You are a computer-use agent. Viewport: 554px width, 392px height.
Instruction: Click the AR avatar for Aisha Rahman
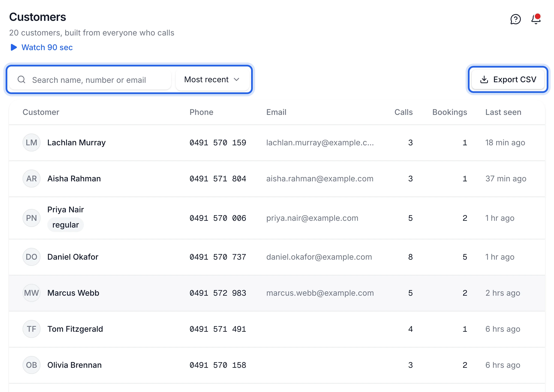pyautogui.click(x=31, y=179)
